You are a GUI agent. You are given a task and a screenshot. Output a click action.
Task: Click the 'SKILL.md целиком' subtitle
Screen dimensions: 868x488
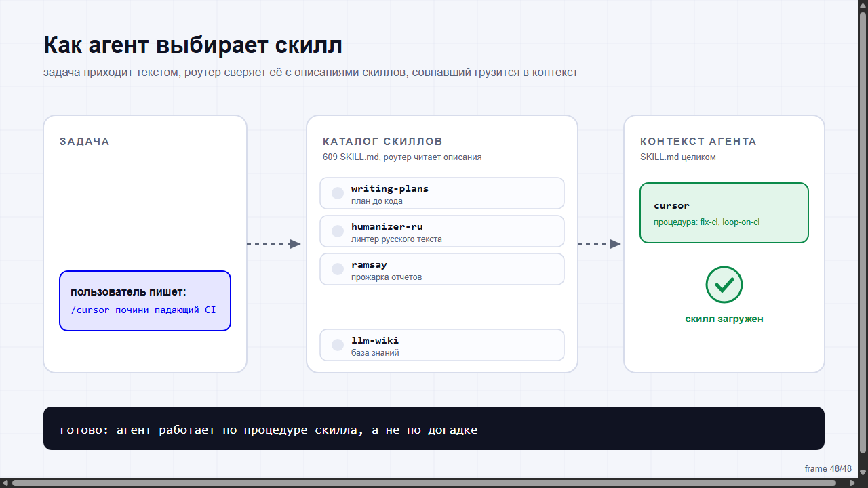(678, 157)
